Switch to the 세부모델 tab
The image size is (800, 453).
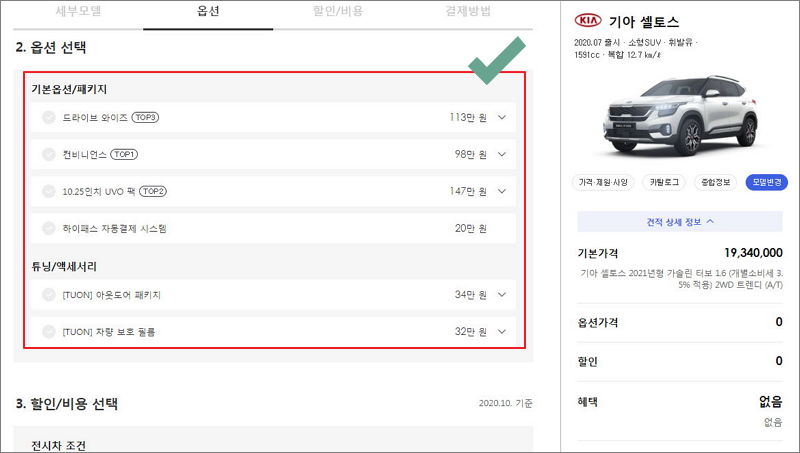pyautogui.click(x=78, y=11)
